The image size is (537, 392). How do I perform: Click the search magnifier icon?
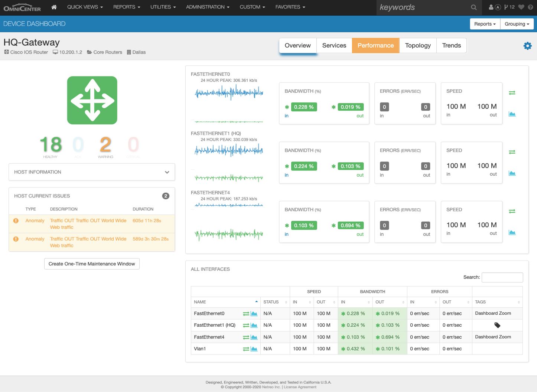click(473, 7)
